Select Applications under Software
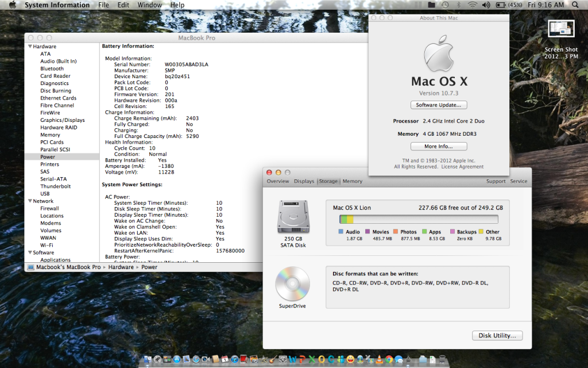This screenshot has width=588, height=368. coord(55,259)
